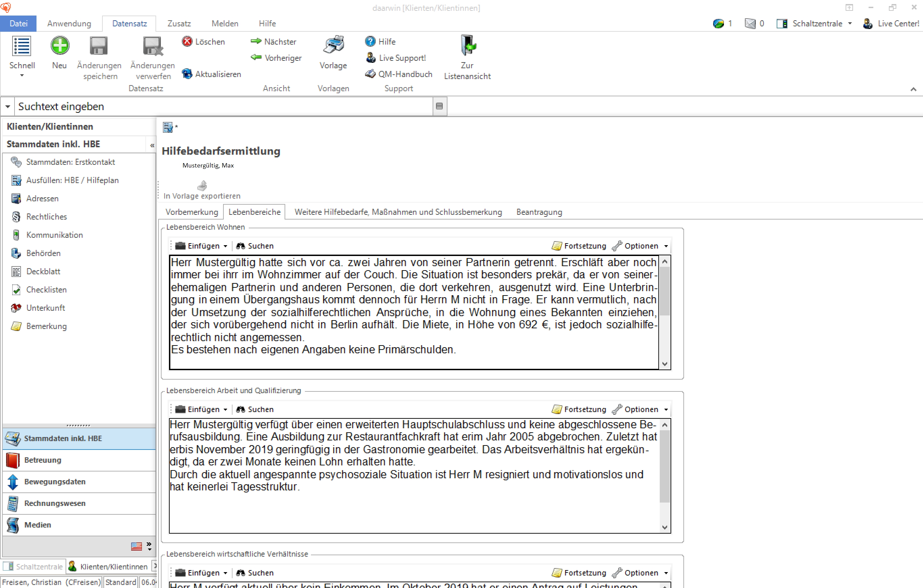
Task: Click the In Vorlage exportieren icon
Action: point(202,185)
